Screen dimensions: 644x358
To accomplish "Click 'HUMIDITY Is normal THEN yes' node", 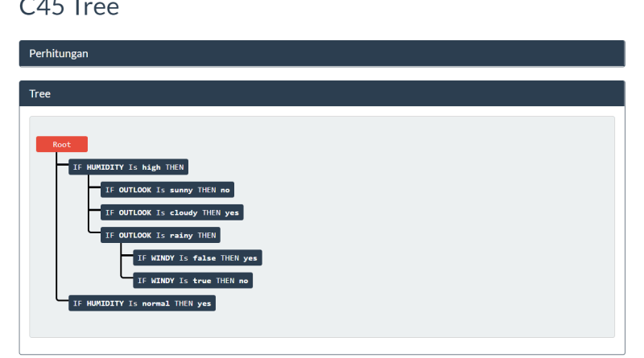I will (x=142, y=303).
